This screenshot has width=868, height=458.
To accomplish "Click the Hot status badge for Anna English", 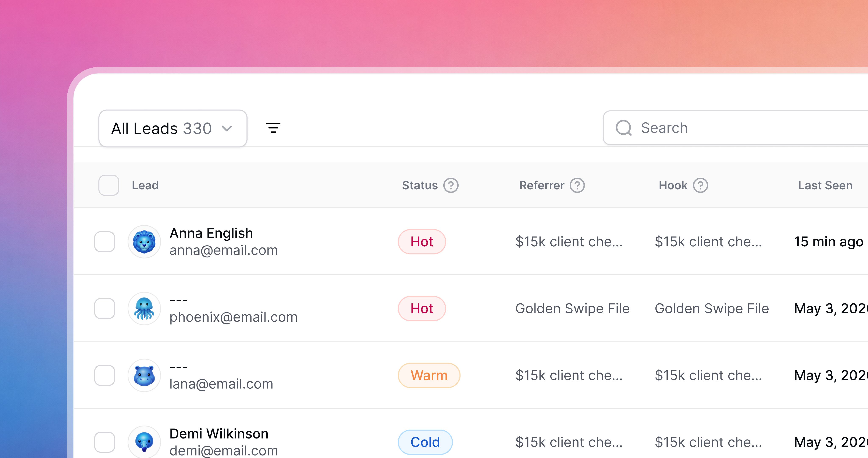I will pos(422,242).
